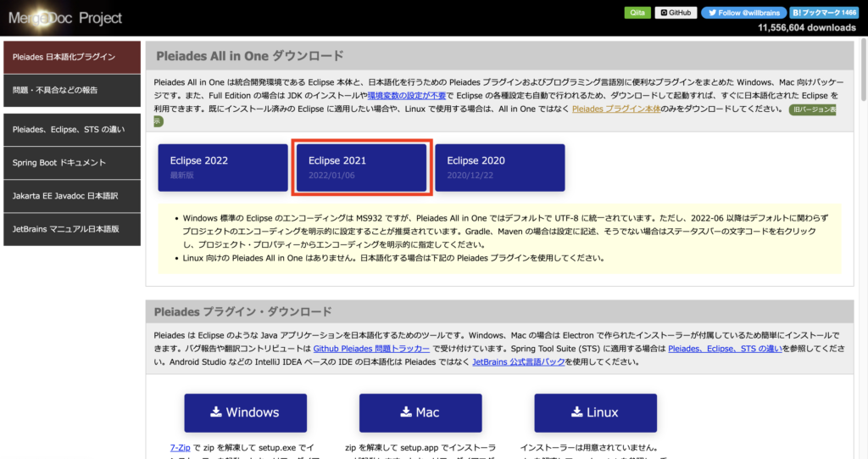Click the Eclipse 2020 download tile
The width and height of the screenshot is (868, 459).
point(500,167)
